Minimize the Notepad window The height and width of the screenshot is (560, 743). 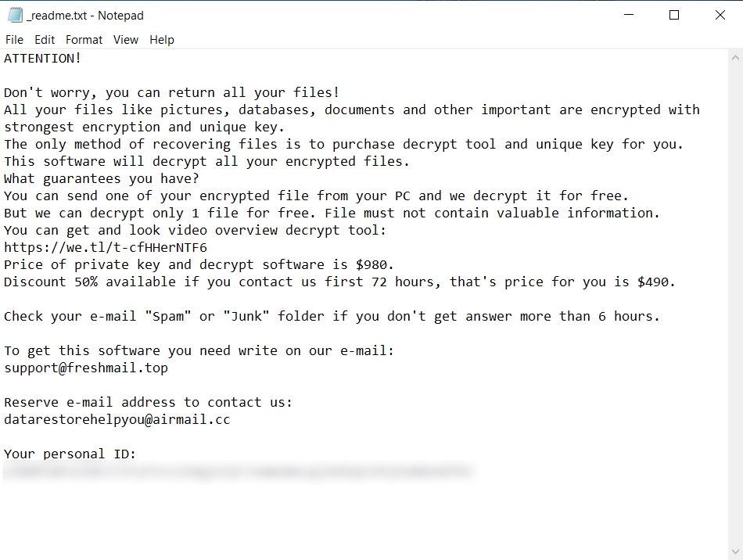(628, 15)
